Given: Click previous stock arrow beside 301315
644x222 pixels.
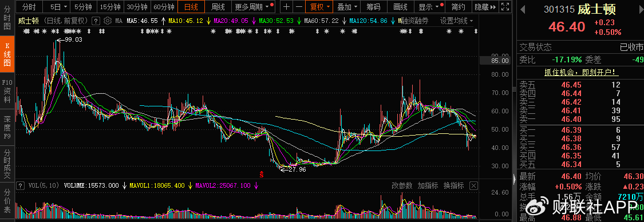Looking at the screenshot, I should click(x=523, y=10).
